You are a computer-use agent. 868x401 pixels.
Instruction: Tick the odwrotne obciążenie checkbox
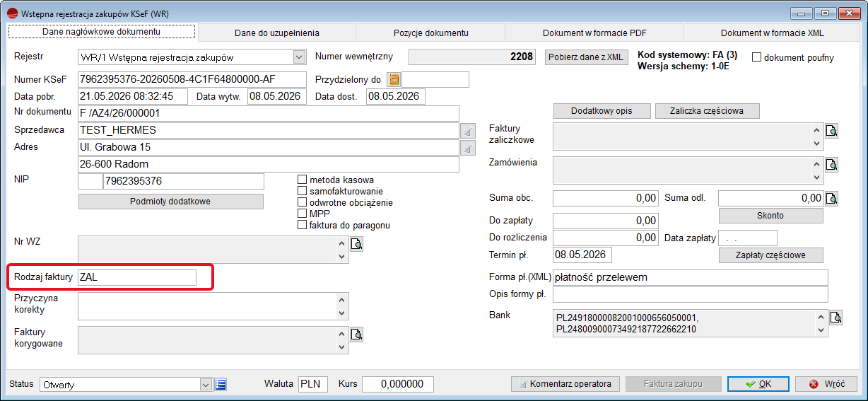coord(303,202)
